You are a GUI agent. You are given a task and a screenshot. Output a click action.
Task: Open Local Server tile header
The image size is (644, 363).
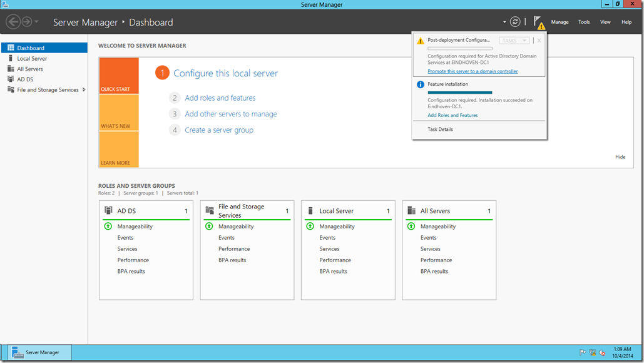click(348, 211)
